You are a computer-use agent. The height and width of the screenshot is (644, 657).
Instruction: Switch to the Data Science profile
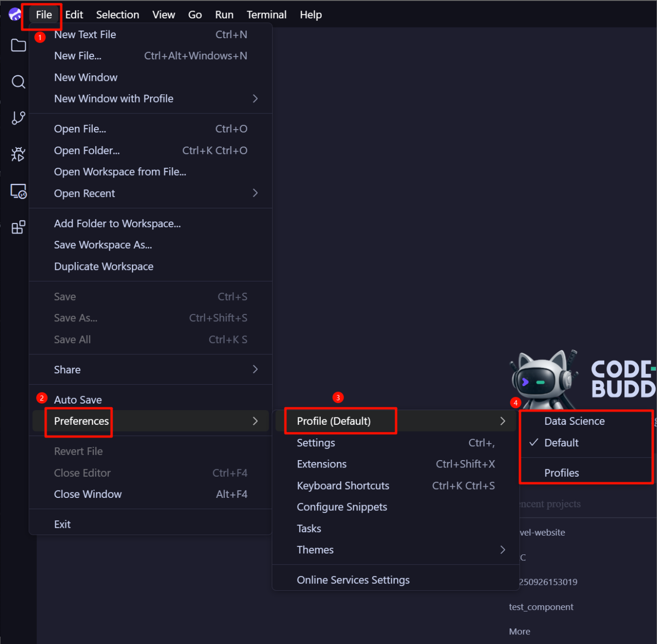(x=574, y=421)
